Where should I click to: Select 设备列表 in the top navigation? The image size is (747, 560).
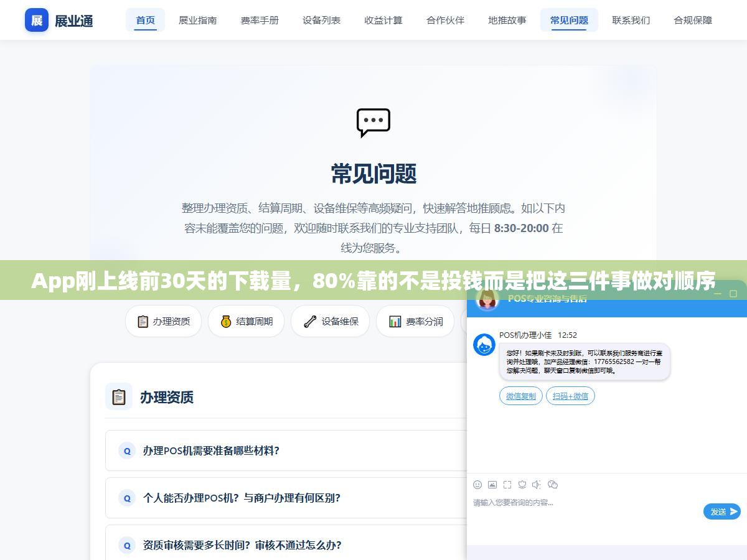[x=321, y=20]
